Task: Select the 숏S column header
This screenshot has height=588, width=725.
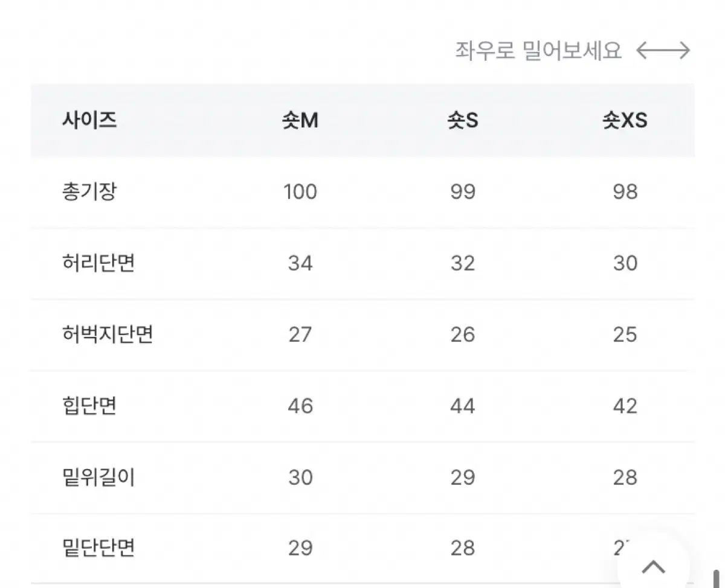Action: [462, 121]
